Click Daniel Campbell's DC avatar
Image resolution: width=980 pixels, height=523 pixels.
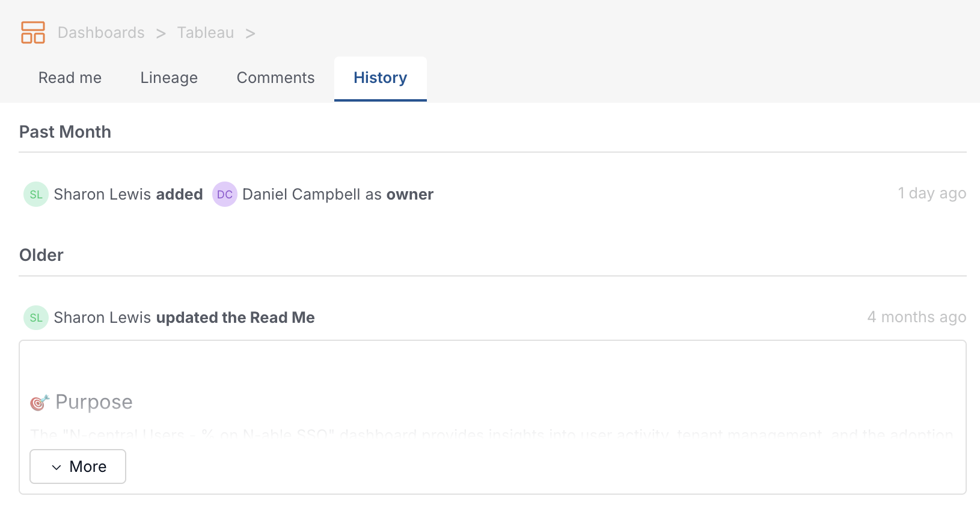point(225,194)
